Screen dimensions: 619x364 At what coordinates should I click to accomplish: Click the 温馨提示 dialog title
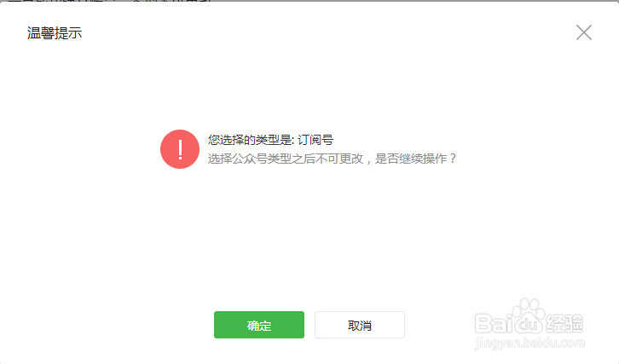(55, 33)
